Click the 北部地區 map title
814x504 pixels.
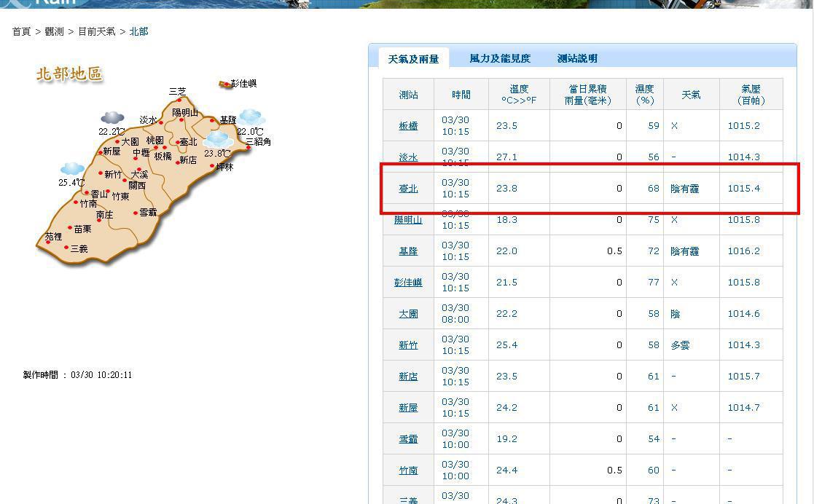(x=69, y=74)
